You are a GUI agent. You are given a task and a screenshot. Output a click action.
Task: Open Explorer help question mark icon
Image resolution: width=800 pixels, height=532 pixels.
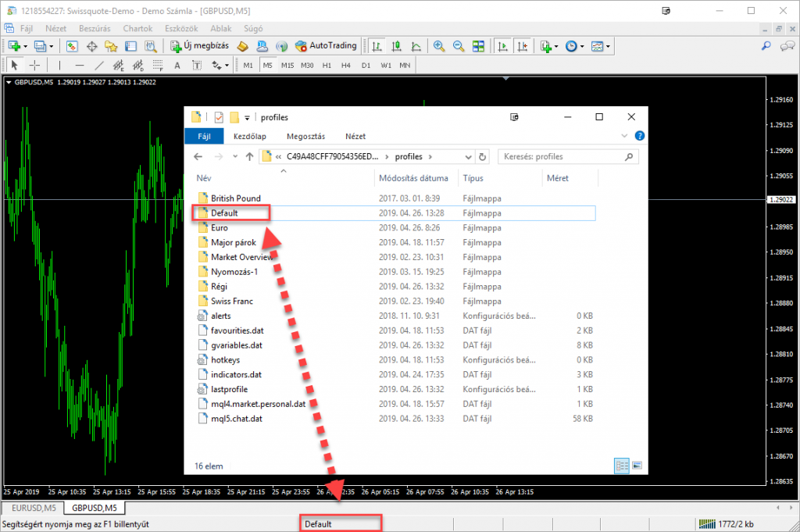click(x=639, y=136)
